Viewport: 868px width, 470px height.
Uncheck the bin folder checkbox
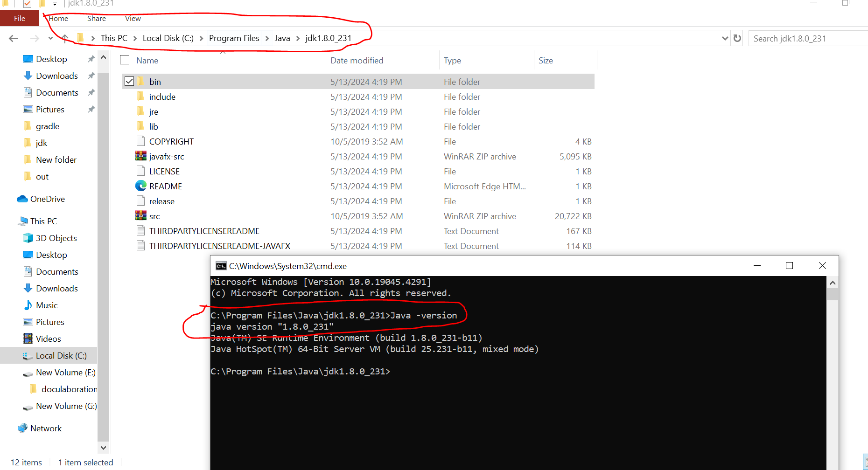(x=129, y=81)
